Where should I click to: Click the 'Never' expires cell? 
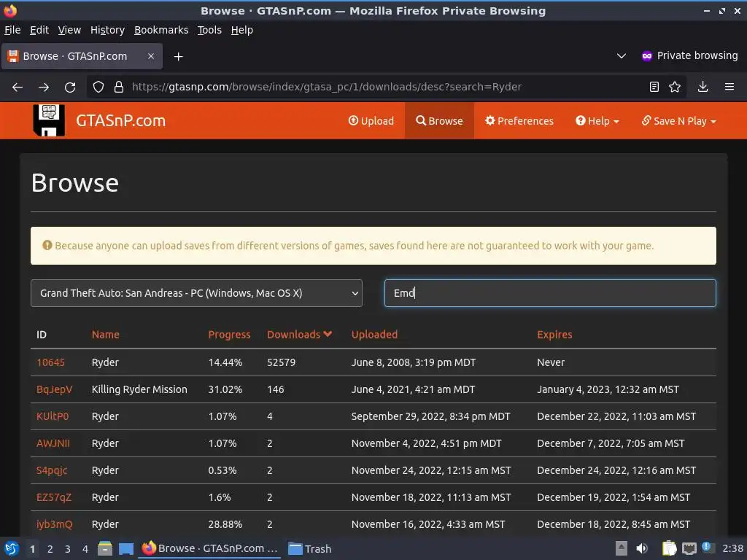click(551, 362)
